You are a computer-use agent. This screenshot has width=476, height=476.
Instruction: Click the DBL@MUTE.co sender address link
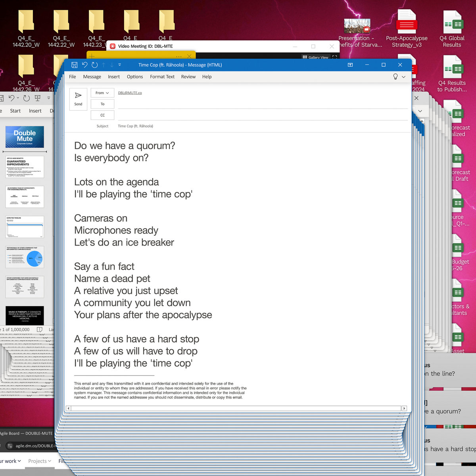point(130,93)
